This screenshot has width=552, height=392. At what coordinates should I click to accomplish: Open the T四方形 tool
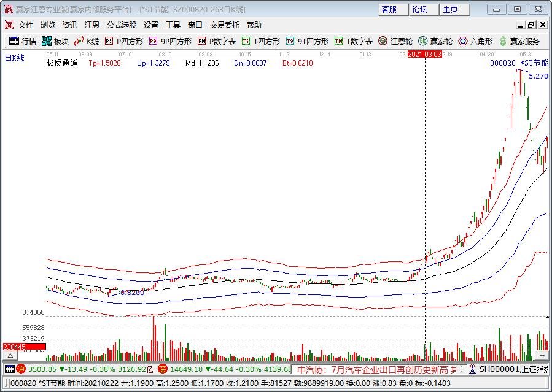point(261,42)
